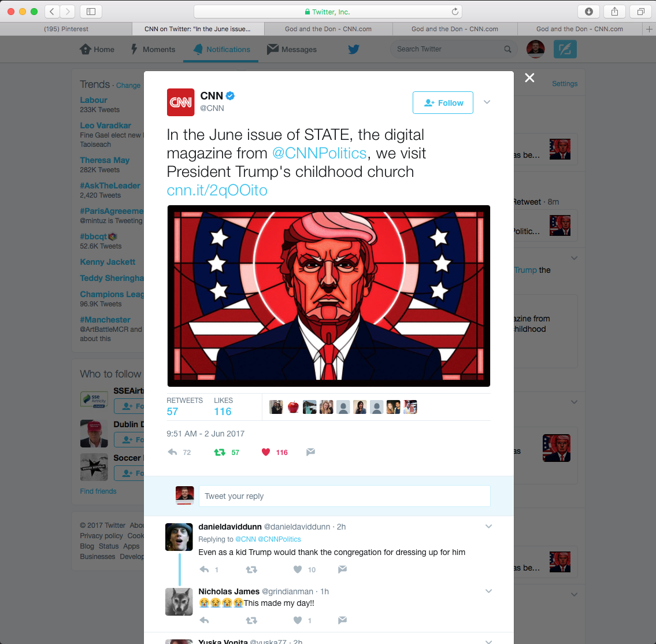This screenshot has height=644, width=656.
Task: Like Nicholas James's comment heart
Action: tap(298, 620)
